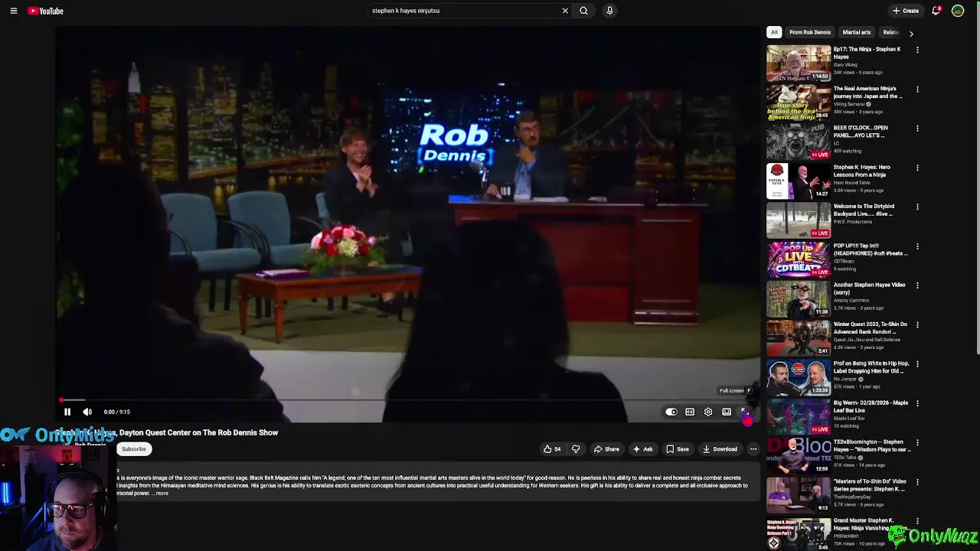This screenshot has height=551, width=980.
Task: Toggle the autoplay switch
Action: tap(671, 412)
